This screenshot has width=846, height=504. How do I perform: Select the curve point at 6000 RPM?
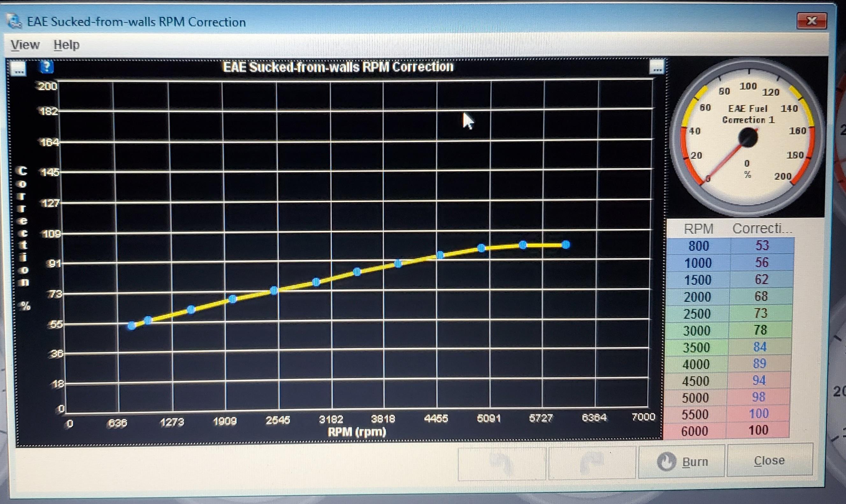(x=566, y=245)
